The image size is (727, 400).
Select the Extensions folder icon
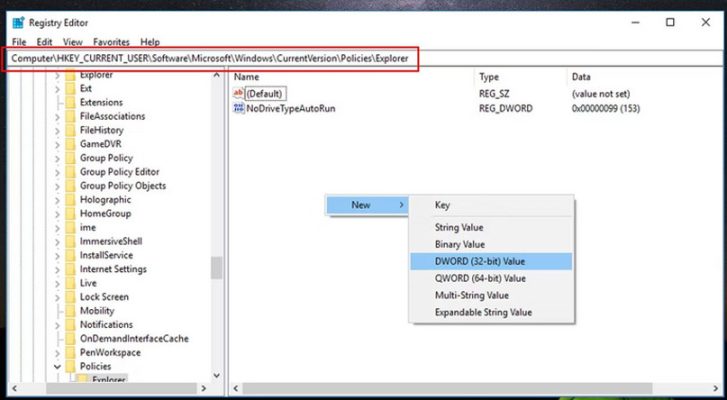point(70,102)
